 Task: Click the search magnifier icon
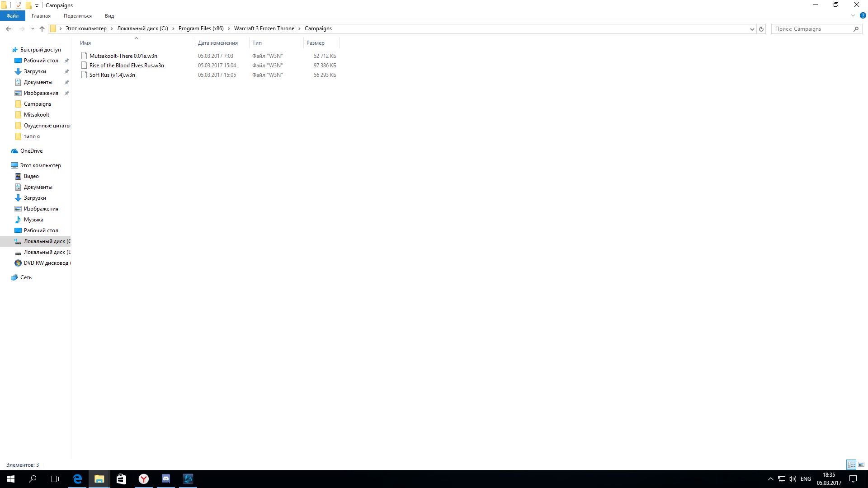856,29
